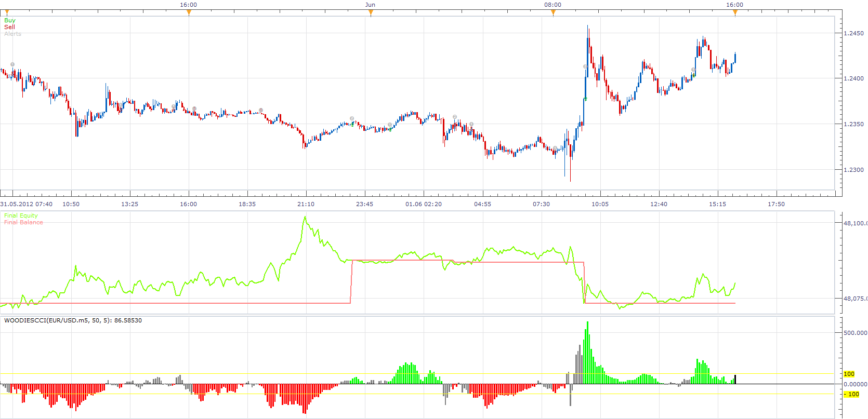868x419 pixels.
Task: Click the WOODIESCCI indicator title
Action: 73,320
